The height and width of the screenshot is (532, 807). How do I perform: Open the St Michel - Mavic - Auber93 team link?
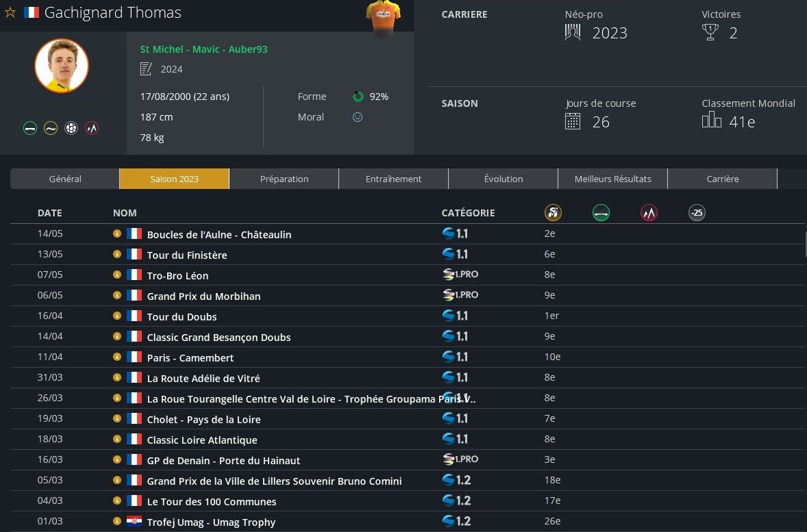(x=203, y=49)
